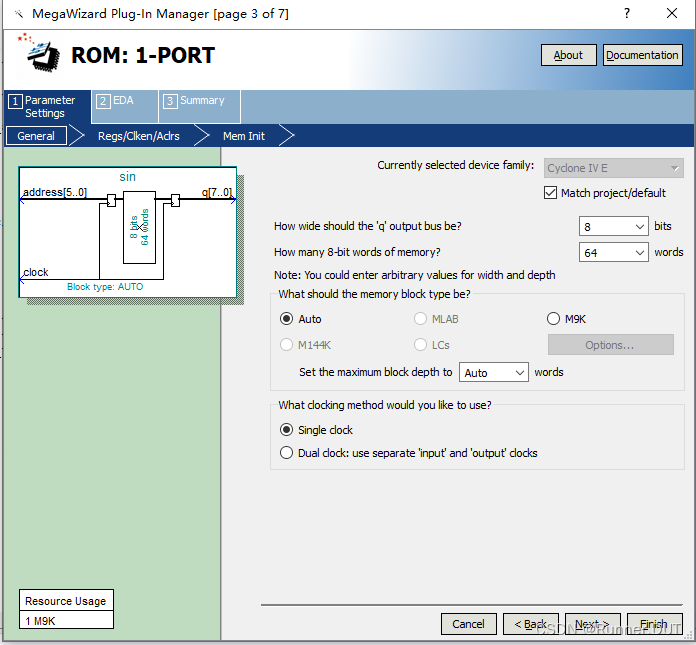Image resolution: width=696 pixels, height=645 pixels.
Task: Switch to the EDA tab
Action: pos(125,107)
